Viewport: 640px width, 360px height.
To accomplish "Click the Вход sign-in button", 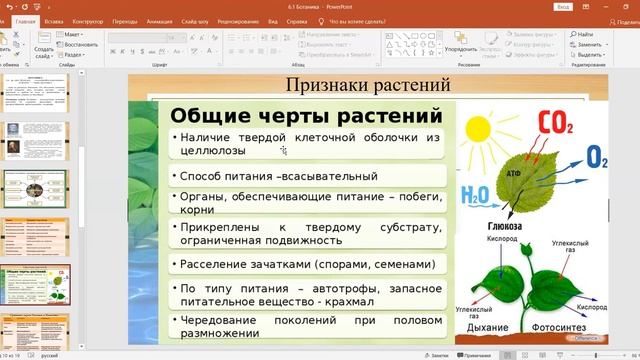I will click(x=563, y=7).
